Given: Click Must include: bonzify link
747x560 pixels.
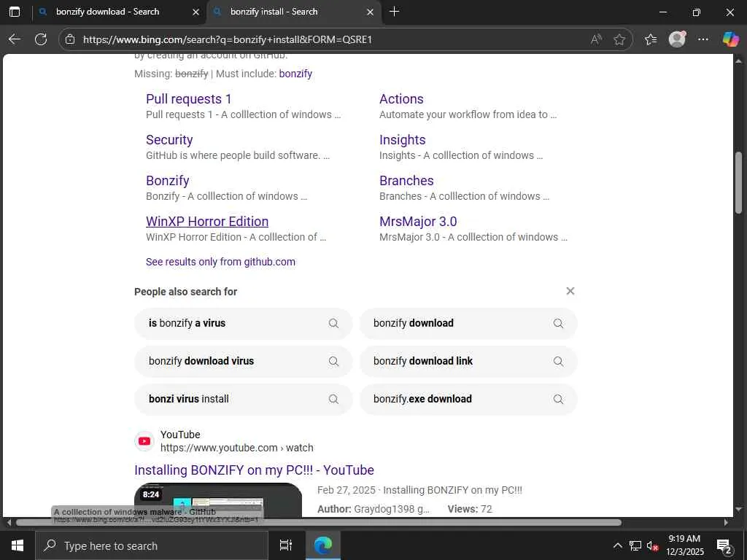Looking at the screenshot, I should (x=295, y=74).
